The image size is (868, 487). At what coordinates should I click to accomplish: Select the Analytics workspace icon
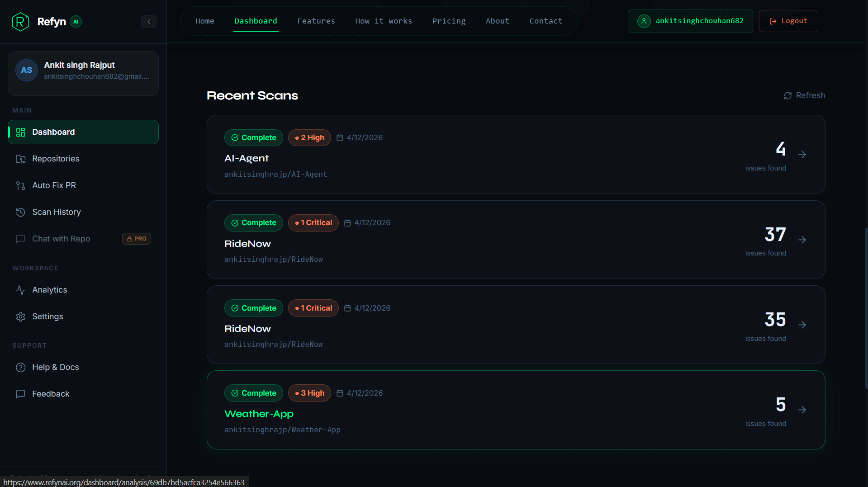tap(21, 290)
